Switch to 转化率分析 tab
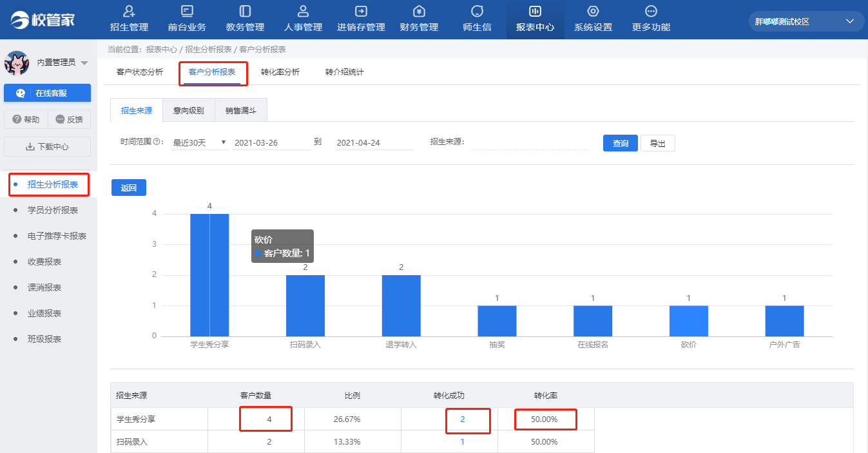The height and width of the screenshot is (453, 868). tap(280, 72)
